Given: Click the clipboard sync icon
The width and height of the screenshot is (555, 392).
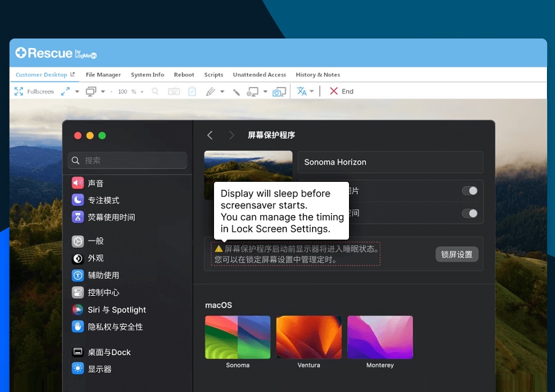Looking at the screenshot, I should coord(192,91).
